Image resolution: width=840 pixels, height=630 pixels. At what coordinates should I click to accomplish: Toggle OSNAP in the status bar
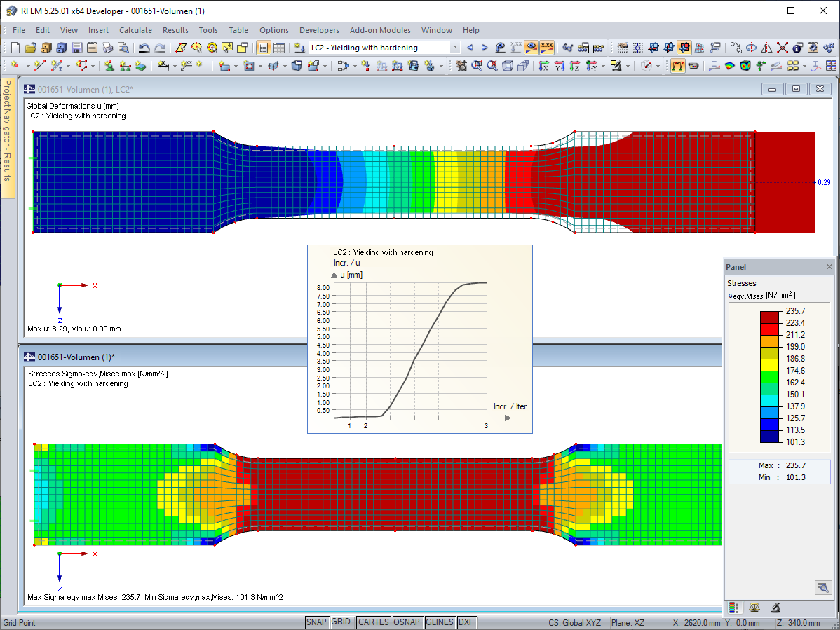coord(407,622)
